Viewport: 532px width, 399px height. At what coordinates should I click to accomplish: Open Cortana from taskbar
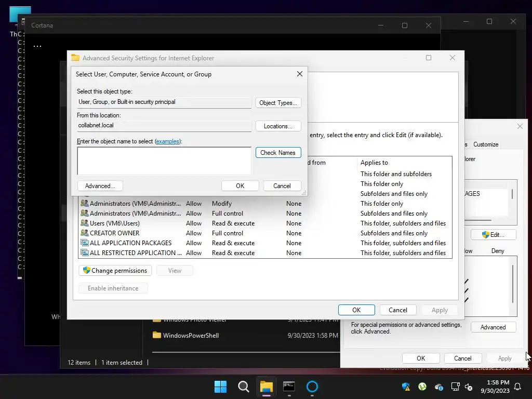coord(312,387)
